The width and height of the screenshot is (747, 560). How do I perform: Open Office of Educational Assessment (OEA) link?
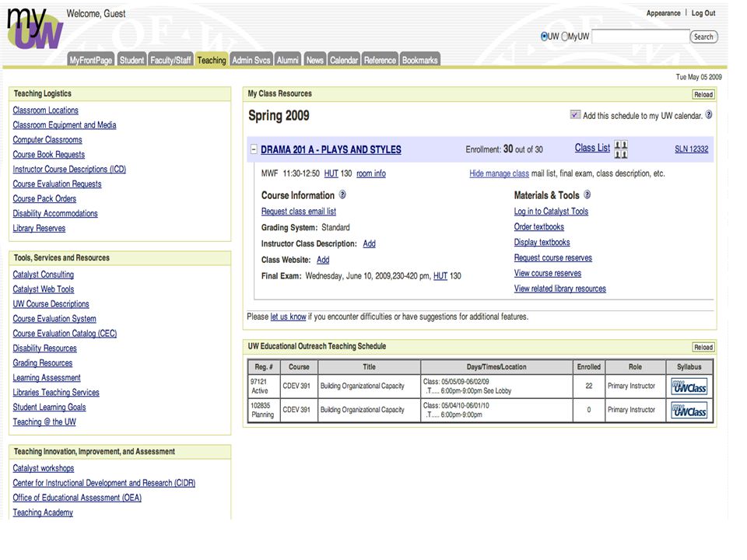(x=77, y=498)
